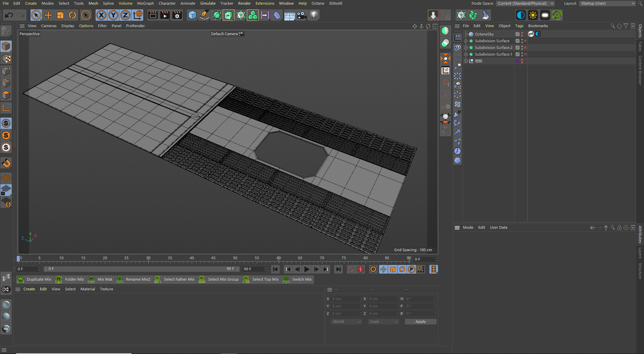Click the Cube primitive icon
The image size is (644, 354).
pos(192,15)
